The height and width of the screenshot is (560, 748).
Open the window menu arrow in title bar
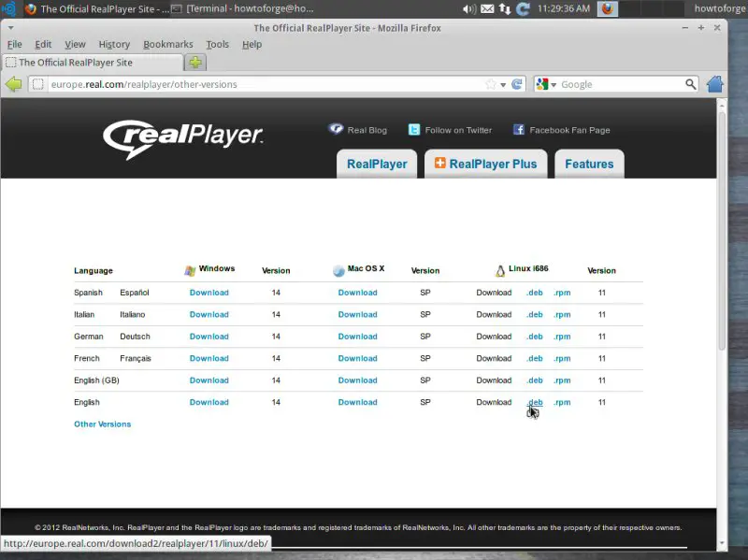point(10,28)
